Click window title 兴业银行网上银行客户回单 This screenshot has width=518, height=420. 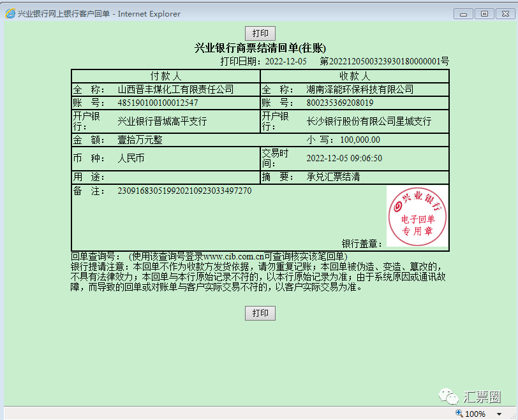pyautogui.click(x=63, y=14)
